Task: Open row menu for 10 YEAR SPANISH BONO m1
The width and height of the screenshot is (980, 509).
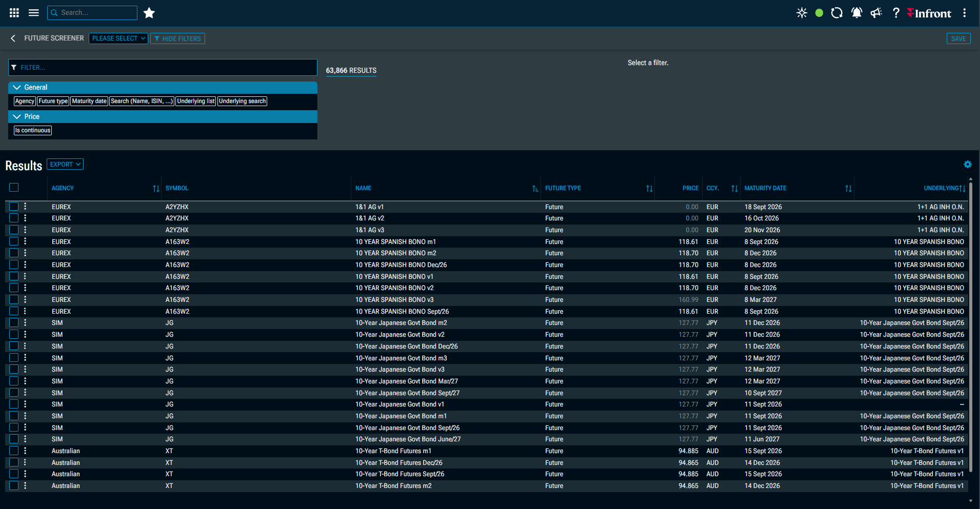Action: pyautogui.click(x=25, y=241)
